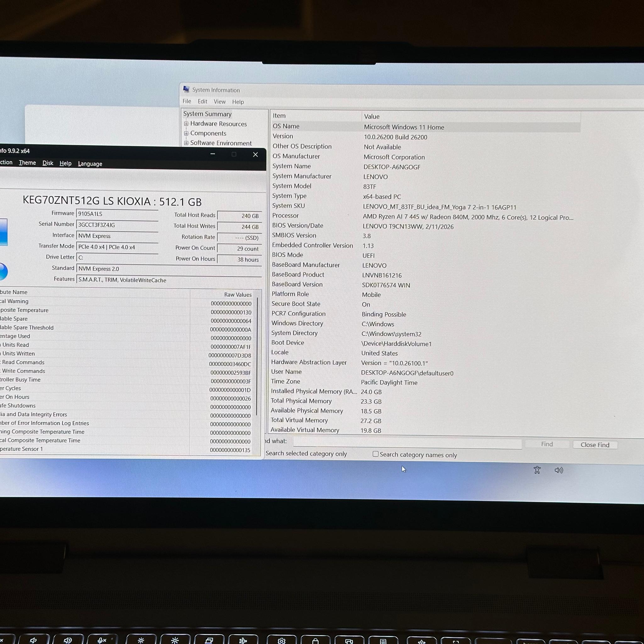The image size is (644, 644).
Task: Click the Rotation Rate (SSD) value
Action: coord(239,238)
